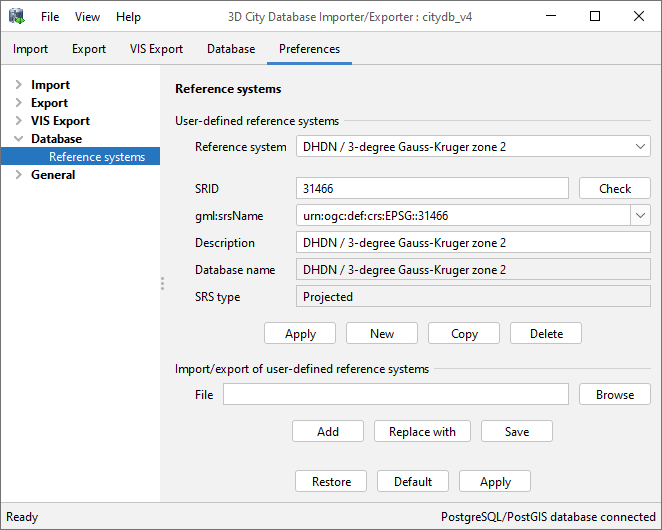Click the File path input field
This screenshot has height=530, width=662.
[x=396, y=394]
